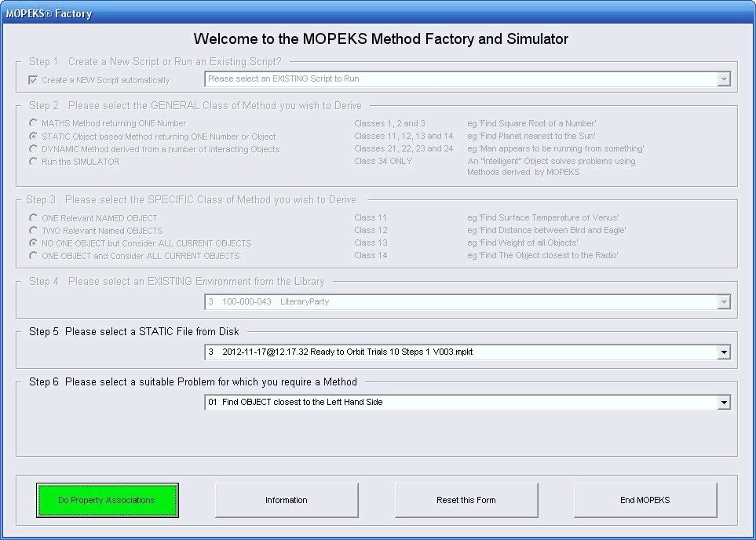Click the Class 13 label
This screenshot has height=540, width=756.
[x=371, y=243]
